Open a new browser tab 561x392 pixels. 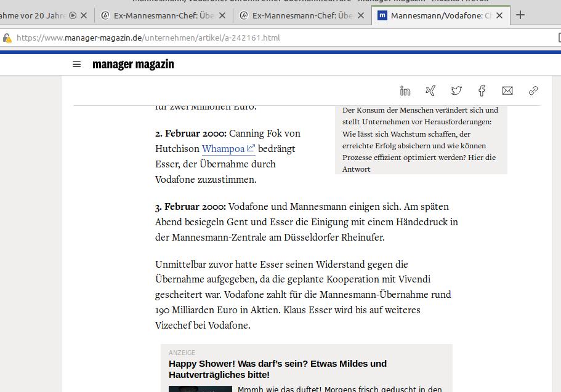pyautogui.click(x=520, y=15)
